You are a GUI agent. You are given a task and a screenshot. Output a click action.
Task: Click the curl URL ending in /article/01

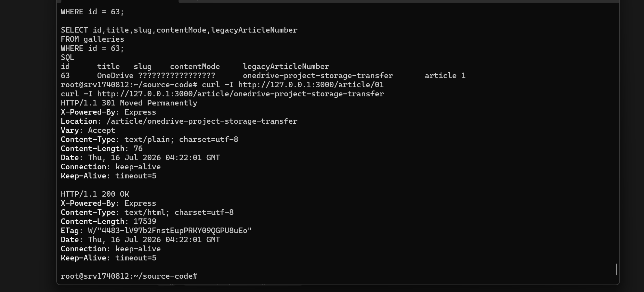[x=311, y=85]
